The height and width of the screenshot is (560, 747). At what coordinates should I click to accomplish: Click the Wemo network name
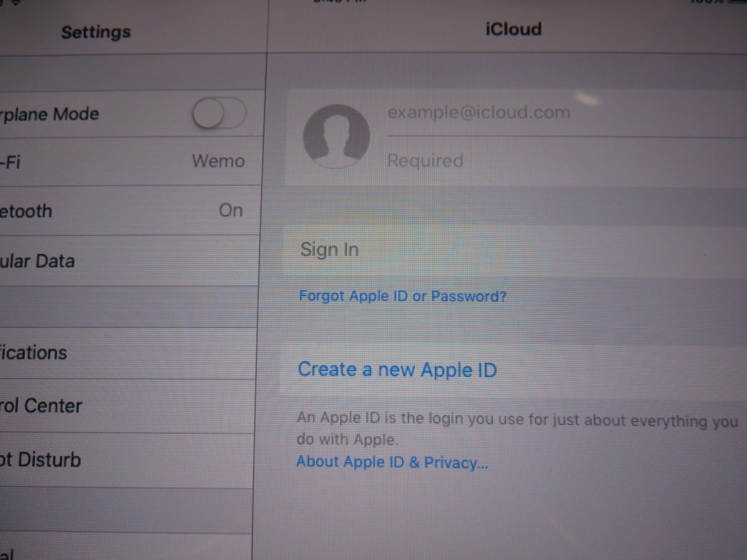(x=218, y=160)
